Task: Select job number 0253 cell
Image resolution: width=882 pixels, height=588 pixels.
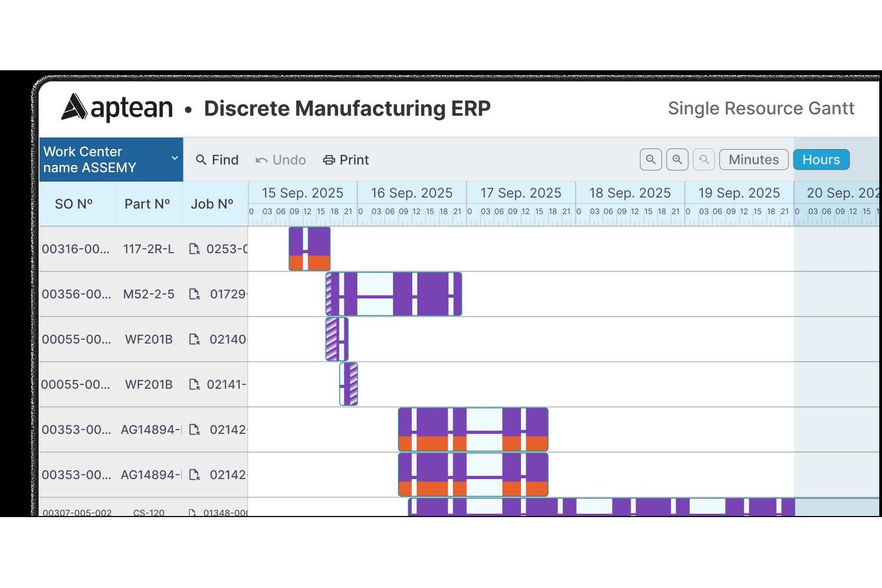Action: 226,249
